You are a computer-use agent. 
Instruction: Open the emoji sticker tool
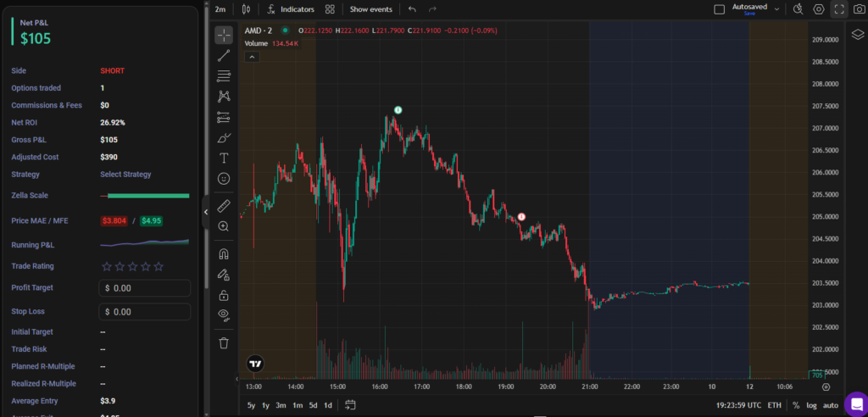tap(224, 179)
